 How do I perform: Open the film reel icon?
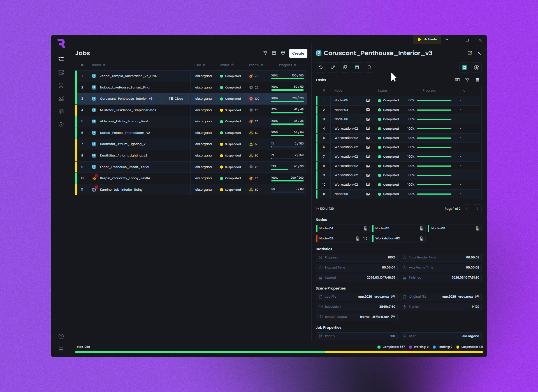pos(477,67)
